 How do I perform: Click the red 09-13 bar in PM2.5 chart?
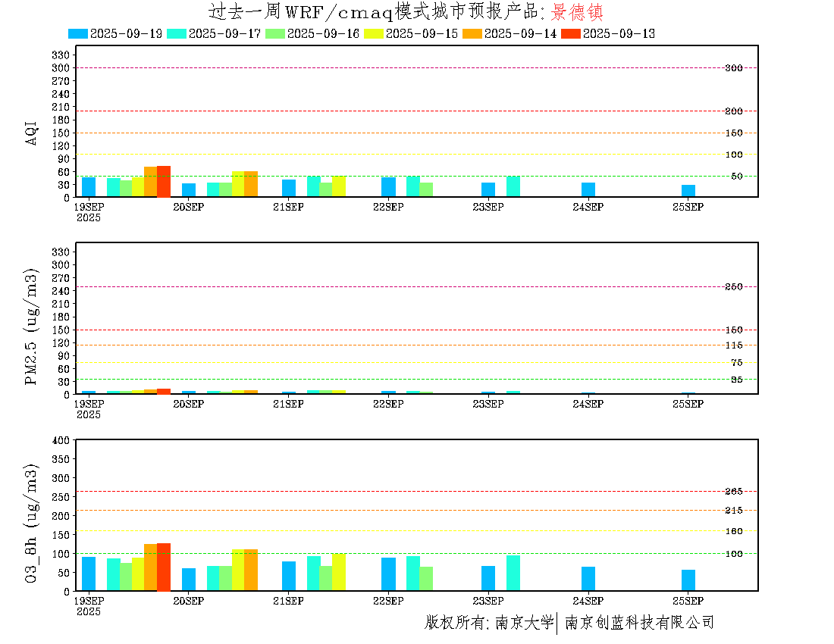164,391
